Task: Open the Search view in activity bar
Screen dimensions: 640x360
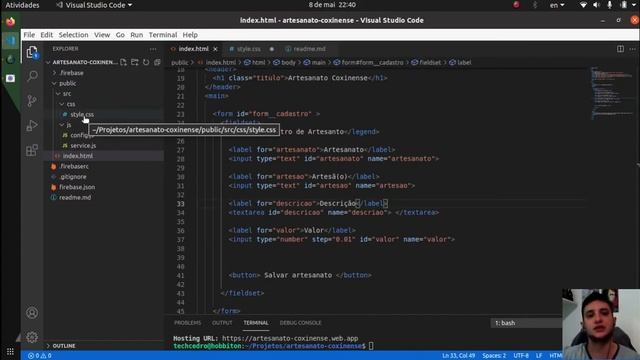Action: (x=32, y=76)
